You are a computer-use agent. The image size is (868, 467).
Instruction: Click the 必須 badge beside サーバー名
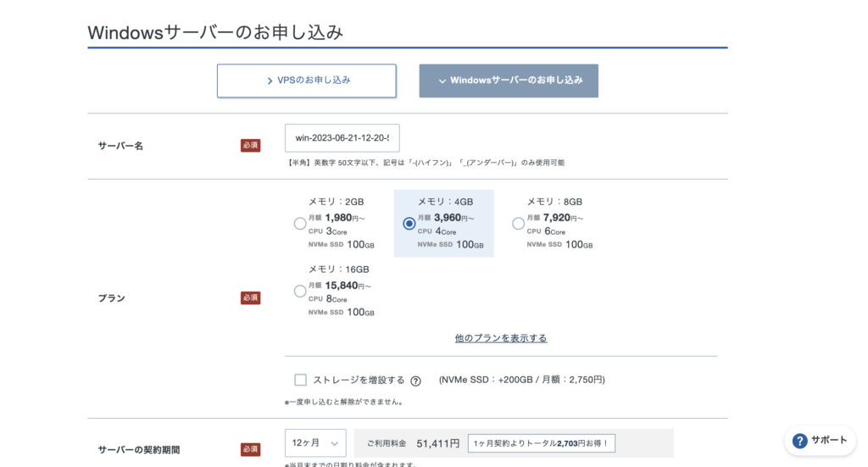coord(250,146)
